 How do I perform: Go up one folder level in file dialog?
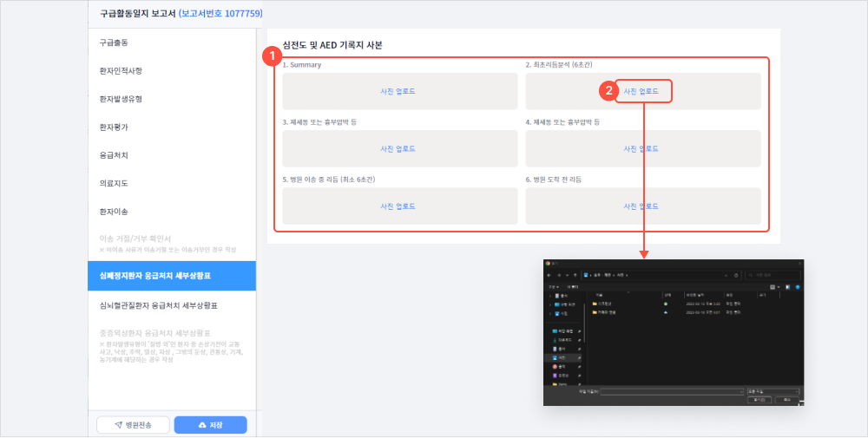[575, 276]
